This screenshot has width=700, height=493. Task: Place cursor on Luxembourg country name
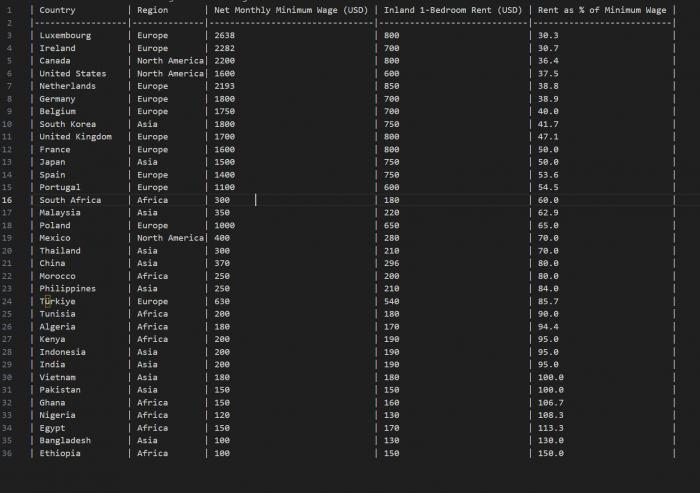coord(65,35)
